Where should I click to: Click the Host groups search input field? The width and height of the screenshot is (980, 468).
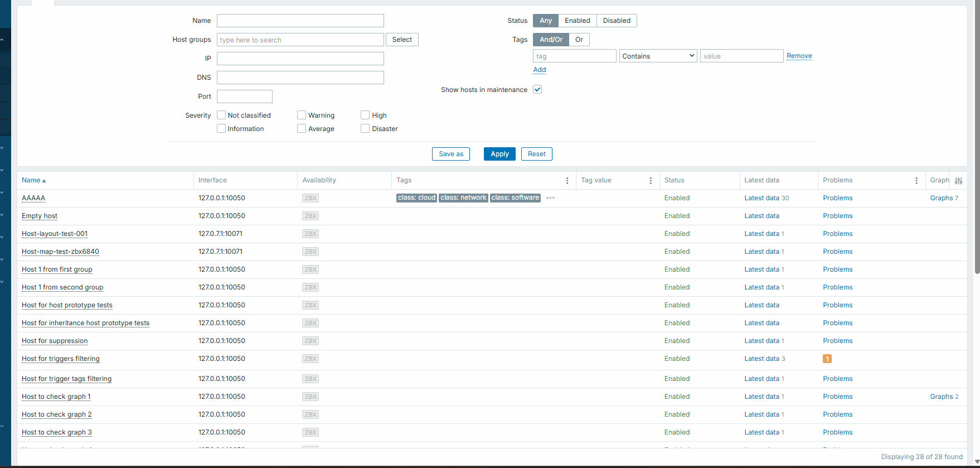[300, 40]
